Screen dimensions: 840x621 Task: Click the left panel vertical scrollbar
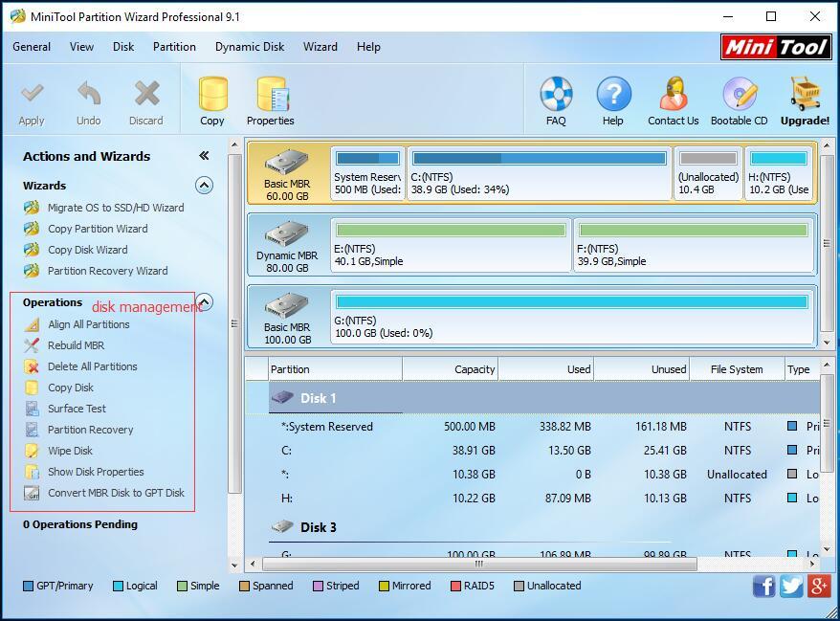[x=234, y=323]
